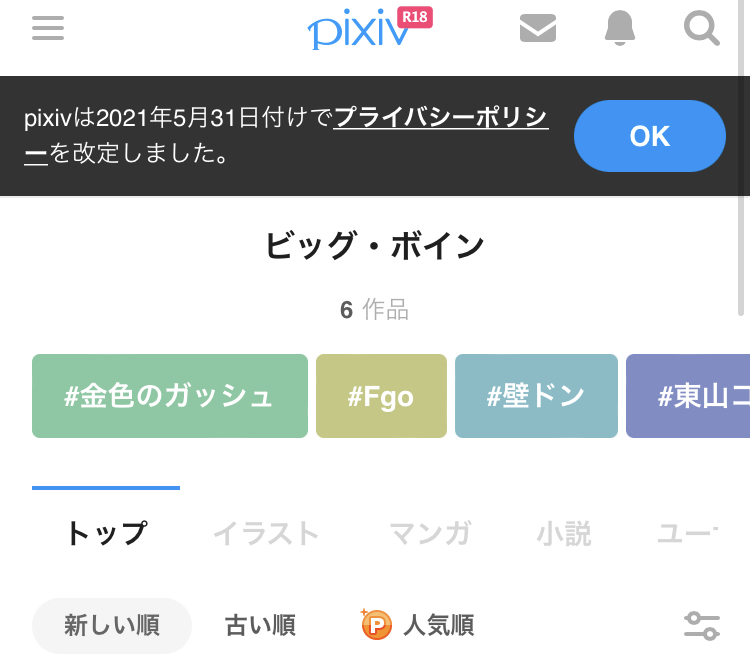The width and height of the screenshot is (750, 672).
Task: Click the R18 badge
Action: tap(414, 17)
